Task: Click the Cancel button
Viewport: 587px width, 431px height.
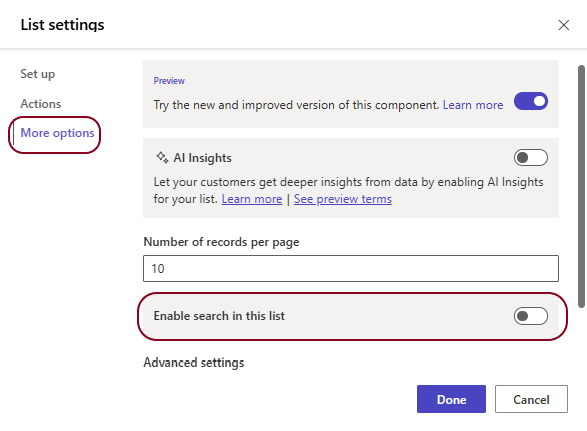Action: (531, 399)
